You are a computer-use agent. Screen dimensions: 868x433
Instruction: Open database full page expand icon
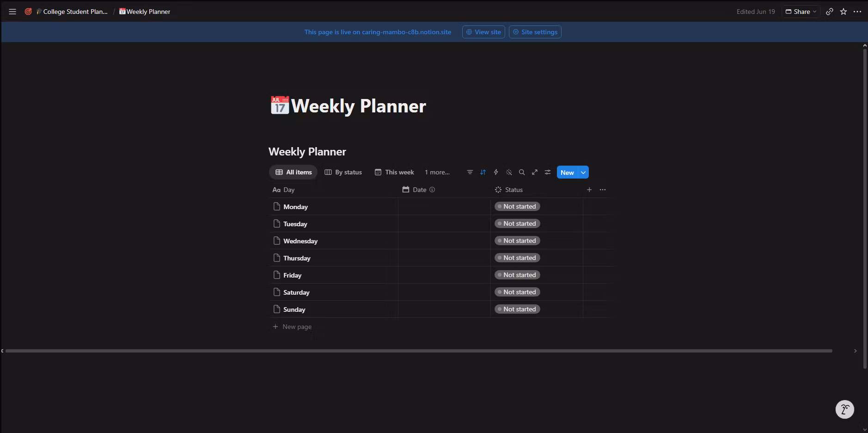click(535, 172)
